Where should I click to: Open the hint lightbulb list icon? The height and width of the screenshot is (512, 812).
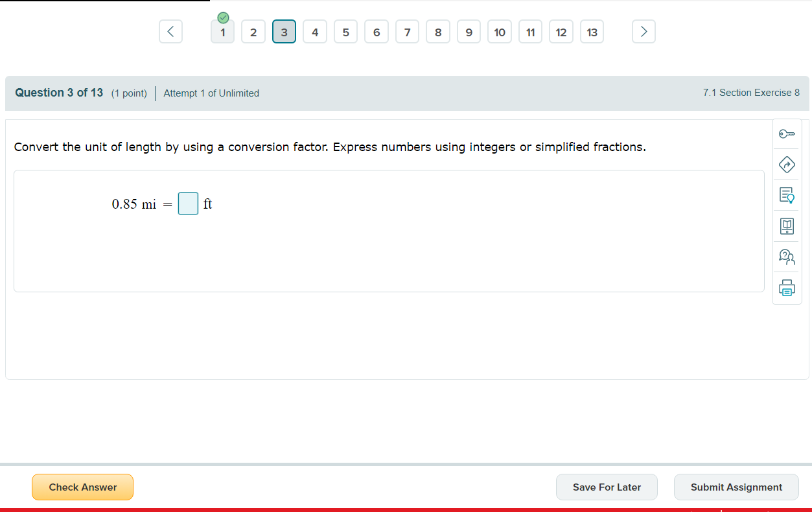[x=787, y=195]
